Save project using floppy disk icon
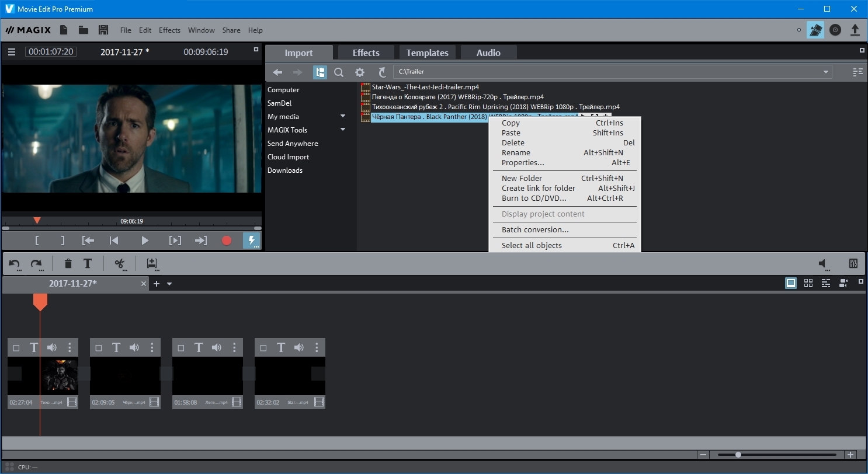This screenshot has height=474, width=868. (x=103, y=30)
